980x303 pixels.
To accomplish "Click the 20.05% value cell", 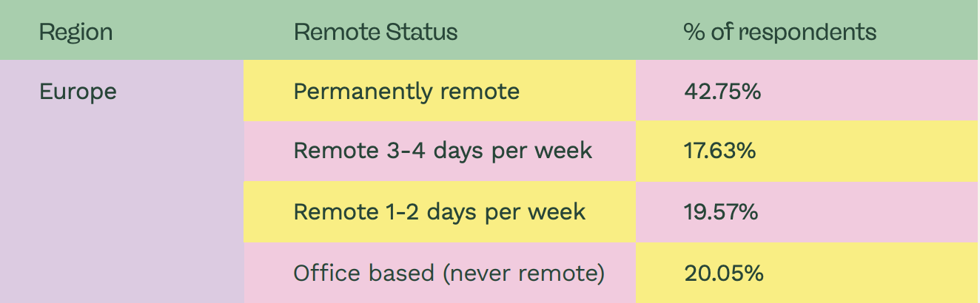I will 724,273.
